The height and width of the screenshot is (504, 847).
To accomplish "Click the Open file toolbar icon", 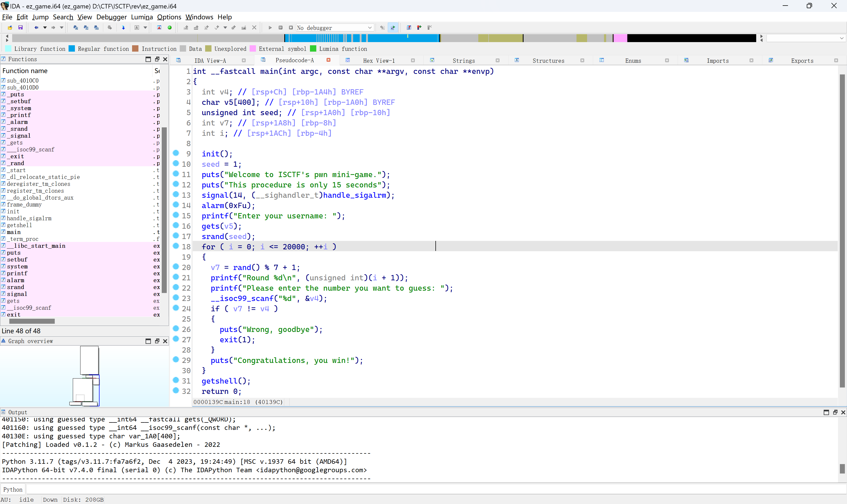I will 10,28.
